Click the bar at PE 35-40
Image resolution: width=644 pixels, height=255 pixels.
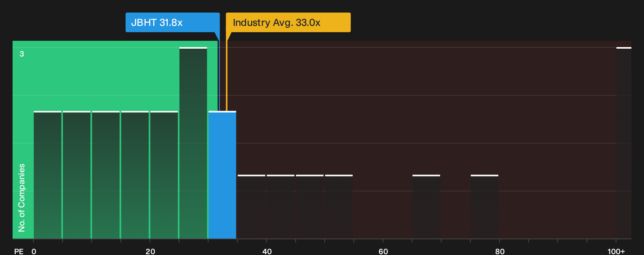(x=251, y=207)
